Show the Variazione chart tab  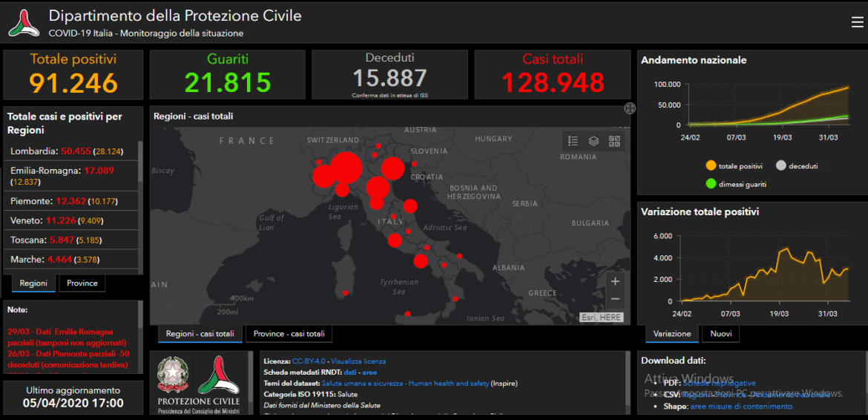click(x=672, y=334)
